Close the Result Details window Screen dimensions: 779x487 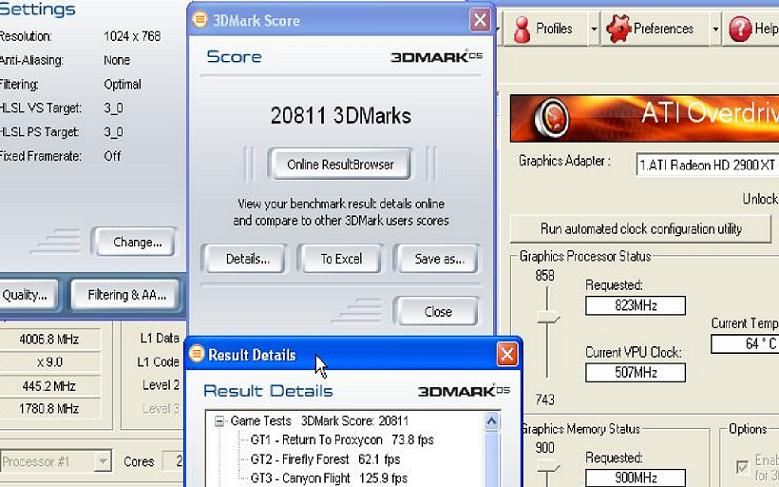click(x=507, y=354)
